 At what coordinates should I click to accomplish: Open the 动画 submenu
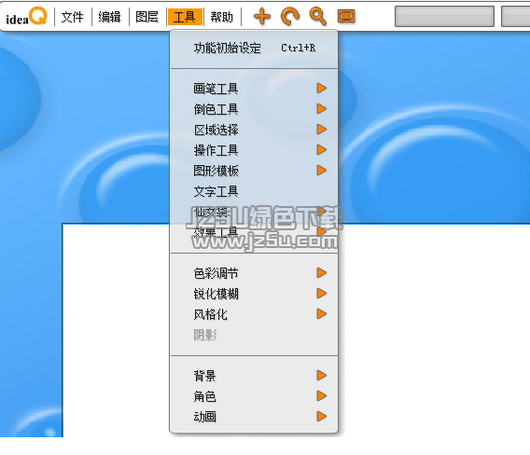pos(205,417)
